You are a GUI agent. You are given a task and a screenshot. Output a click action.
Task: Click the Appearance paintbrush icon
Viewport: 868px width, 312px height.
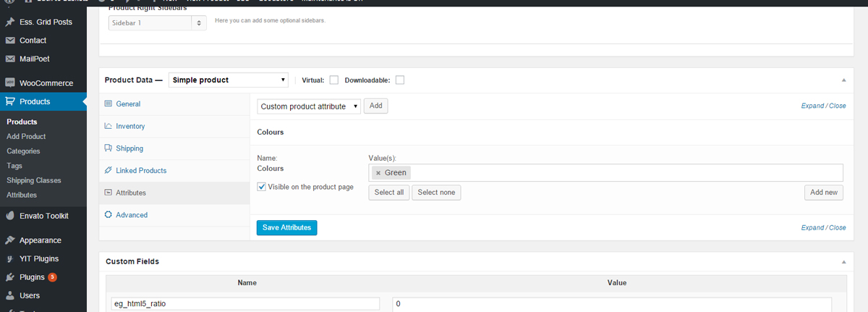coord(10,240)
